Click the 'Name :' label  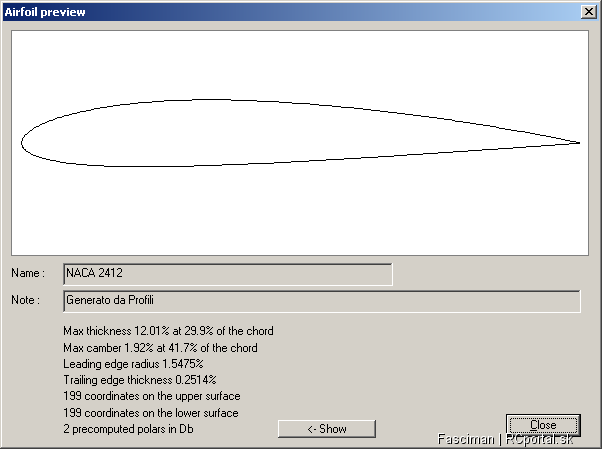pyautogui.click(x=28, y=273)
